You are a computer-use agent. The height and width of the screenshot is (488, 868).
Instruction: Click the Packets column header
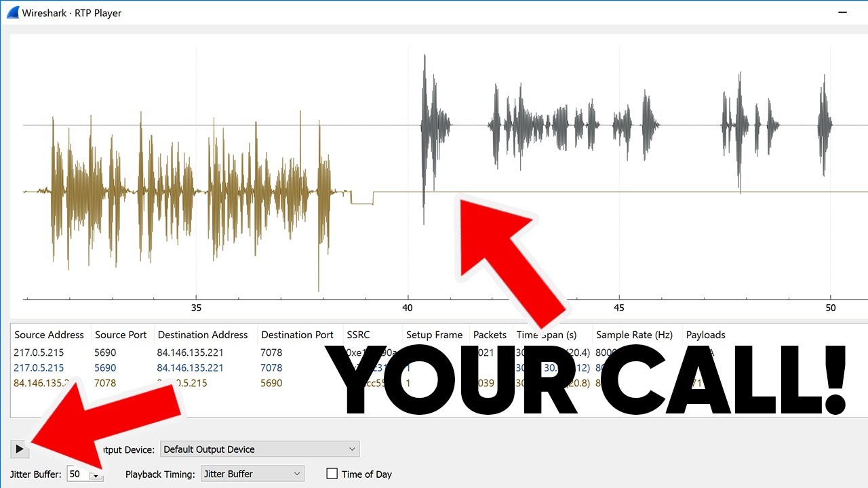[x=490, y=335]
